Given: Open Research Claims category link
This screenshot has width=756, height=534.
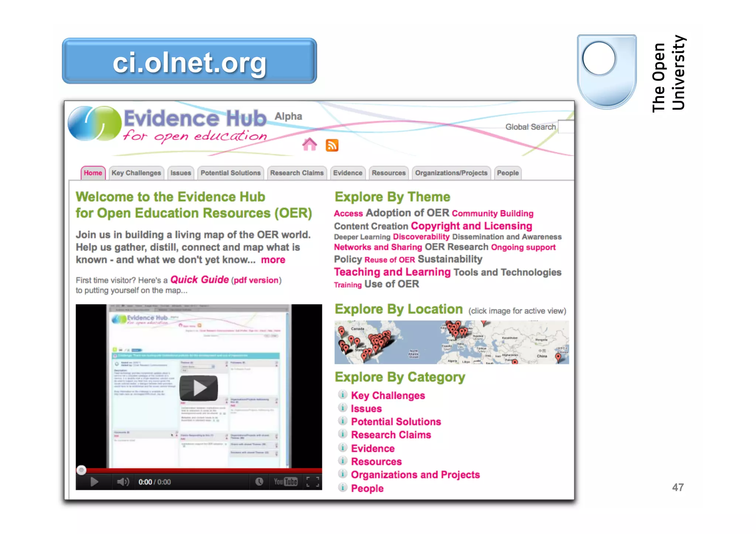Looking at the screenshot, I should click(x=391, y=435).
